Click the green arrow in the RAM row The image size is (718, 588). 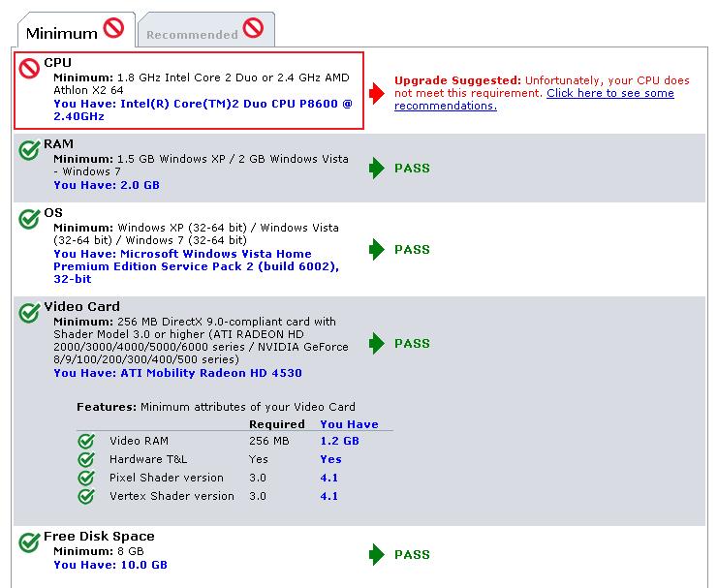click(x=376, y=168)
